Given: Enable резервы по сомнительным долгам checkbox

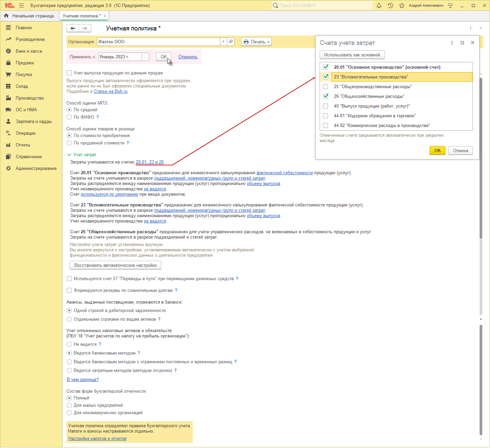Looking at the screenshot, I should click(69, 290).
